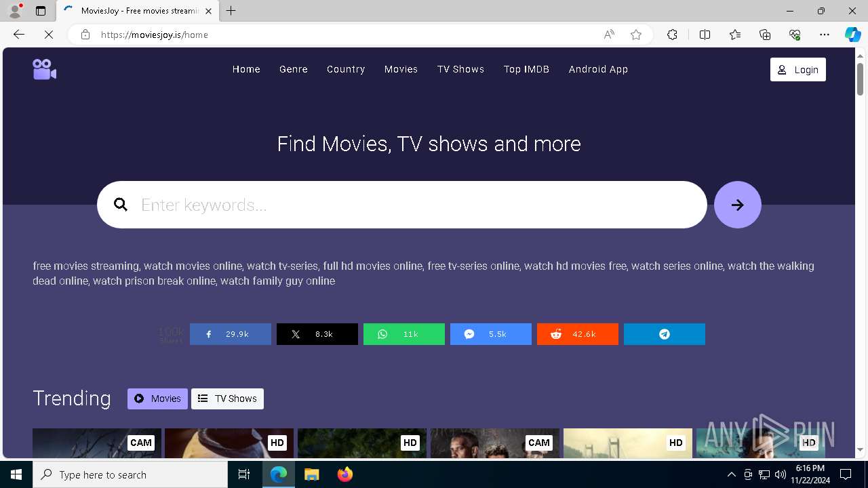Select Trending TV Shows toggle
868x488 pixels.
click(227, 399)
